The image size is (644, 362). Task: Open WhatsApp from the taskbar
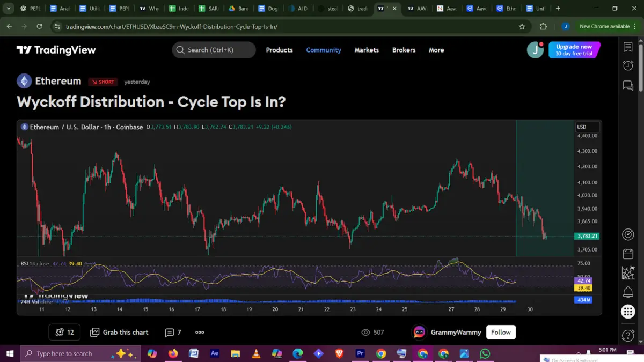pyautogui.click(x=485, y=353)
